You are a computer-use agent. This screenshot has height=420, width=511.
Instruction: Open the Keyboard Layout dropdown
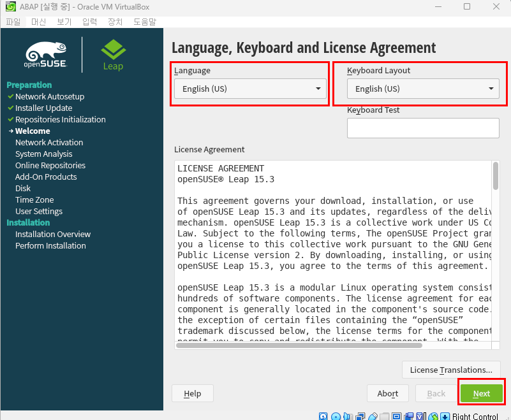[423, 89]
